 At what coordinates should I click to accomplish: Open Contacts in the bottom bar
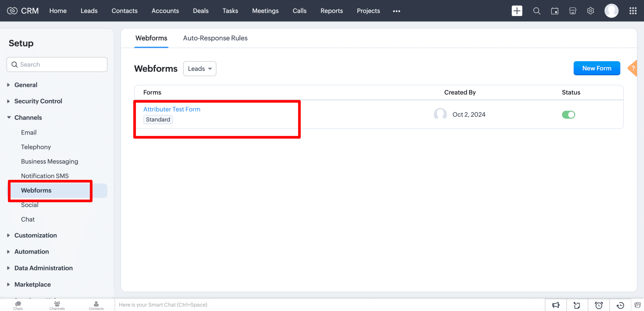point(96,305)
